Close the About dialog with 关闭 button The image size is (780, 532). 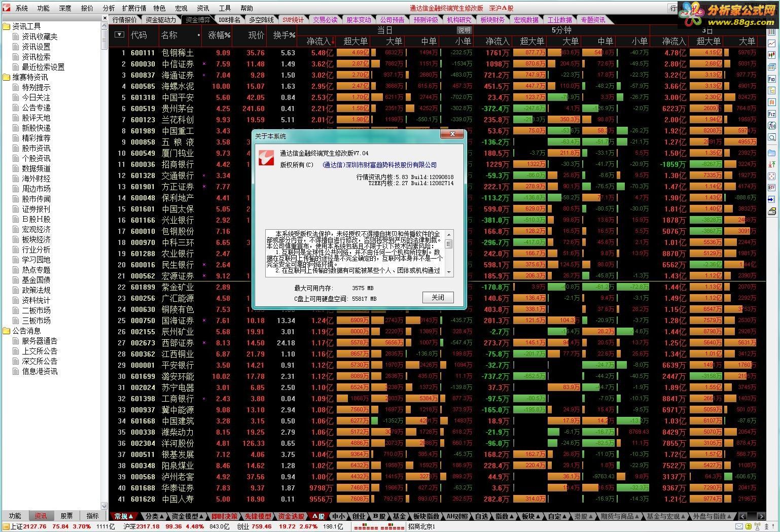438,297
